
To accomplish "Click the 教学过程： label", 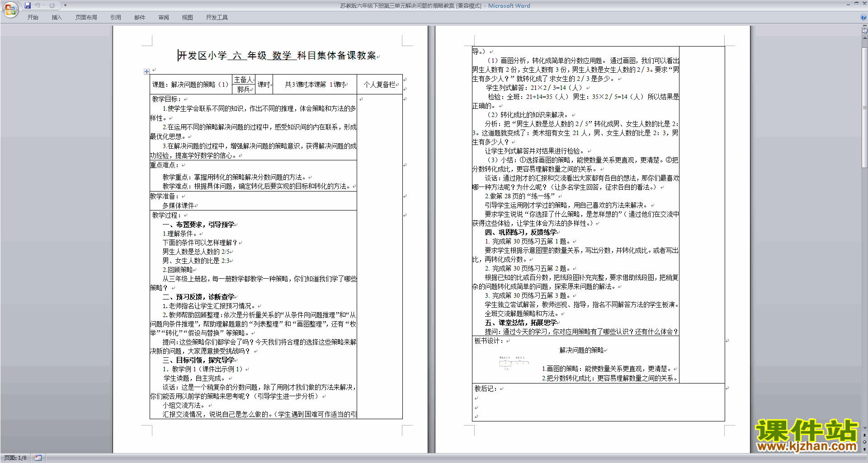I will click(x=167, y=215).
